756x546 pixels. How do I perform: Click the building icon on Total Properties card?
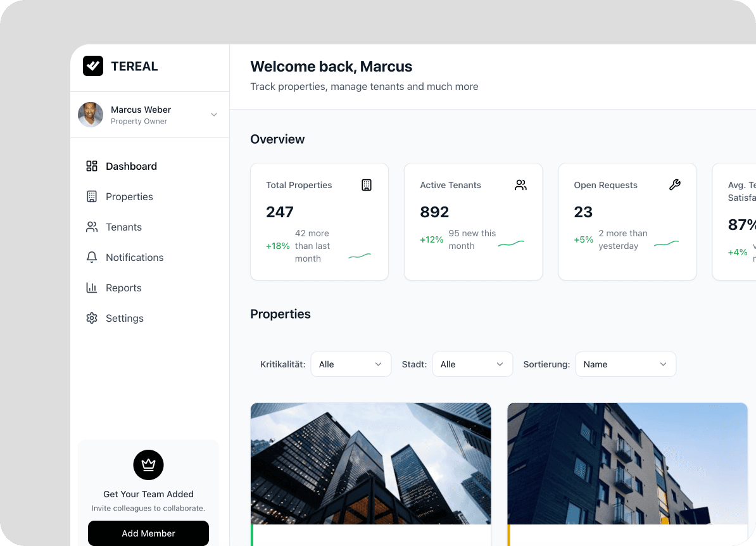point(367,185)
